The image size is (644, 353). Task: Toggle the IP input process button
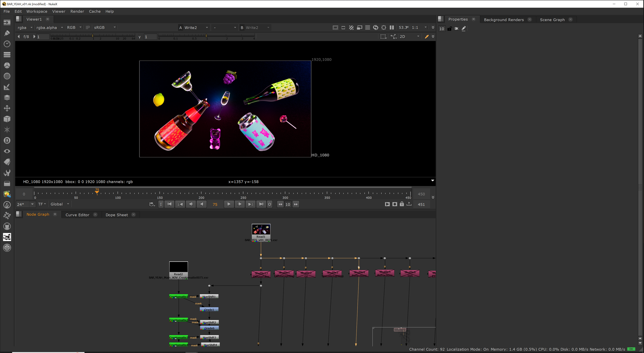pos(88,28)
